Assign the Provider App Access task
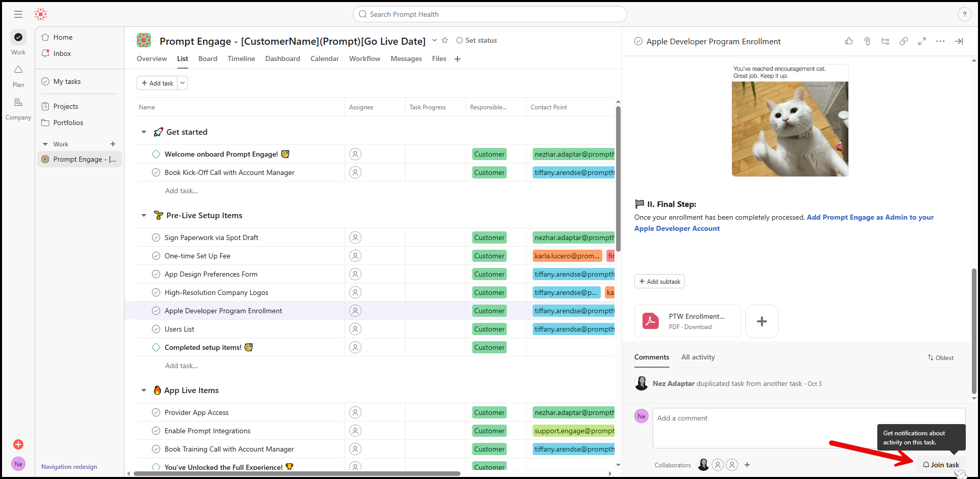The image size is (980, 479). tap(355, 412)
